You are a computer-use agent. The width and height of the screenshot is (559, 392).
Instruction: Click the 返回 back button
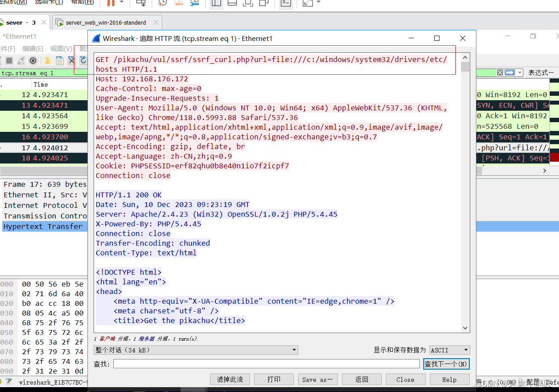click(362, 379)
